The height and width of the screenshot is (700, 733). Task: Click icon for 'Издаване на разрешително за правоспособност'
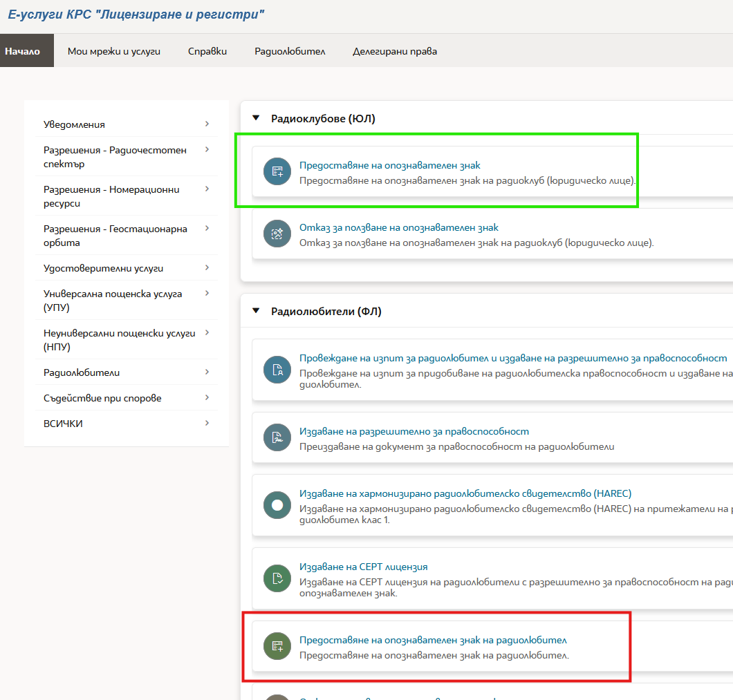coord(277,438)
